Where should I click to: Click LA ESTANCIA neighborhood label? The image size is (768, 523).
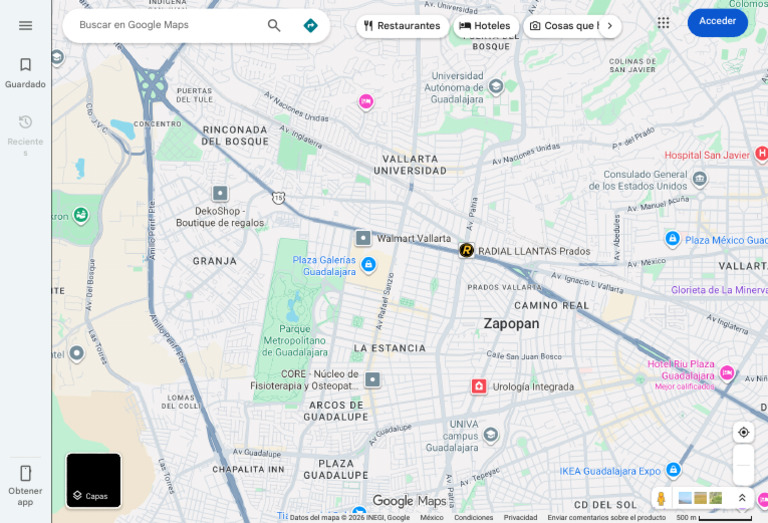tap(390, 348)
